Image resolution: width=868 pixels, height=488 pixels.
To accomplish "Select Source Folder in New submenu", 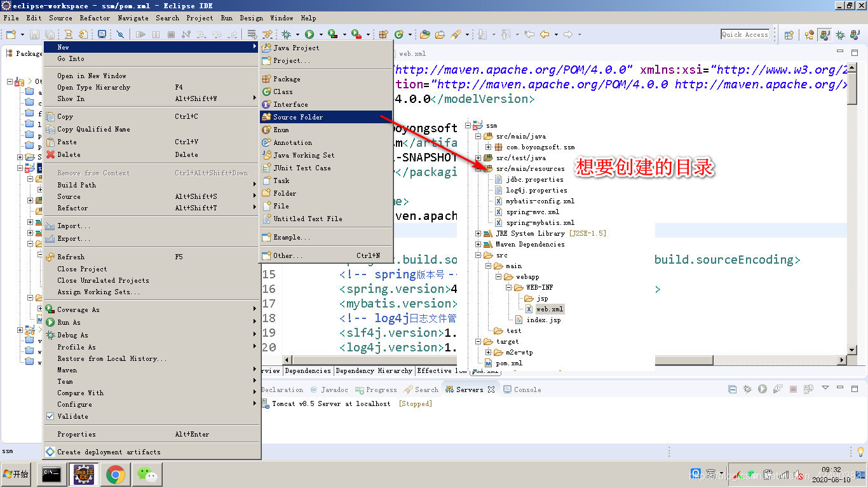I will 327,117.
